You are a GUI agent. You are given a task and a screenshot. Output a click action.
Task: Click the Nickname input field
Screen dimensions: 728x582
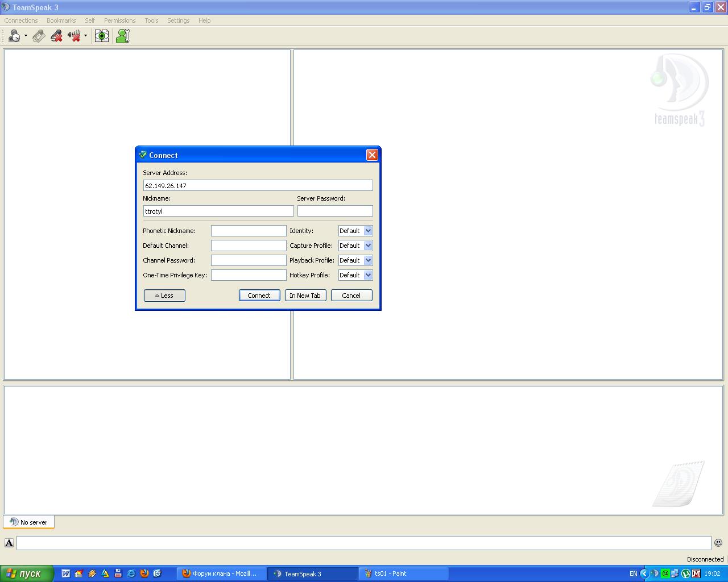point(218,211)
